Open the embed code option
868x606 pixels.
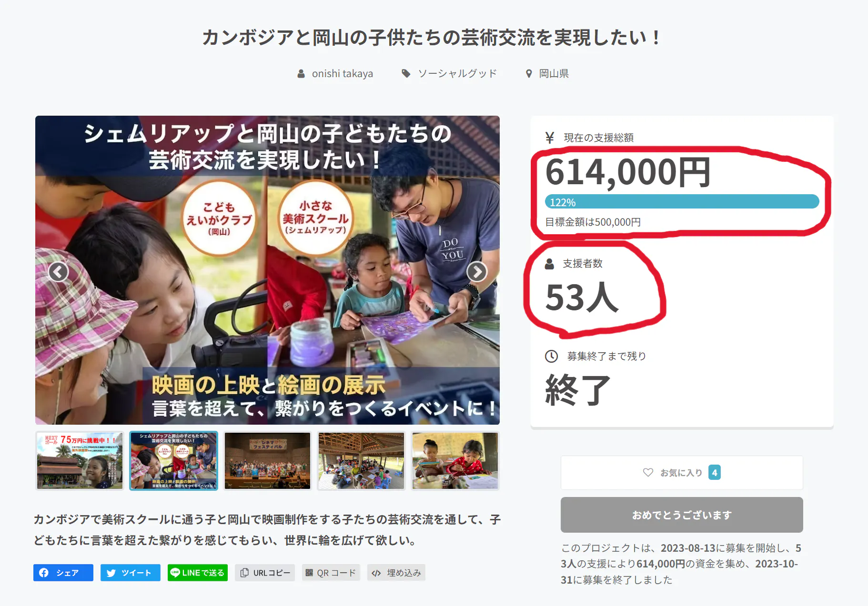click(x=396, y=573)
